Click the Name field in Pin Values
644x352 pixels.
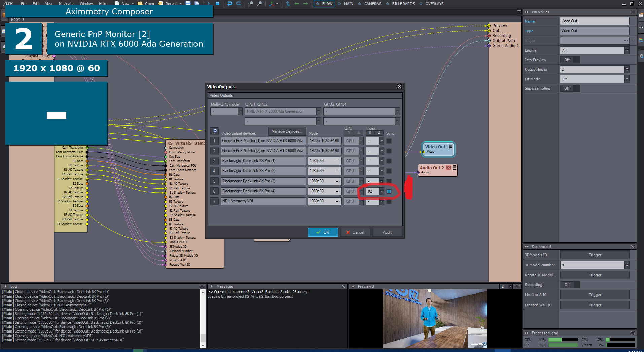coord(595,21)
